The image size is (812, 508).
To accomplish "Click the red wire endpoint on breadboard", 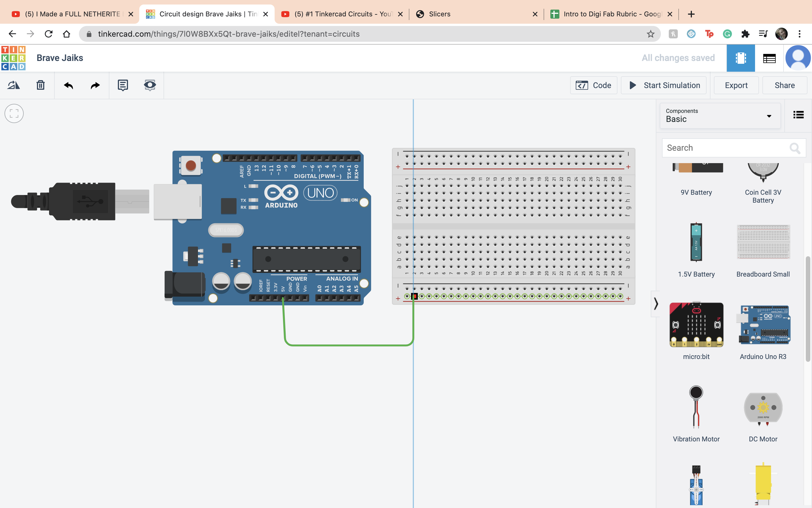I will pyautogui.click(x=414, y=296).
